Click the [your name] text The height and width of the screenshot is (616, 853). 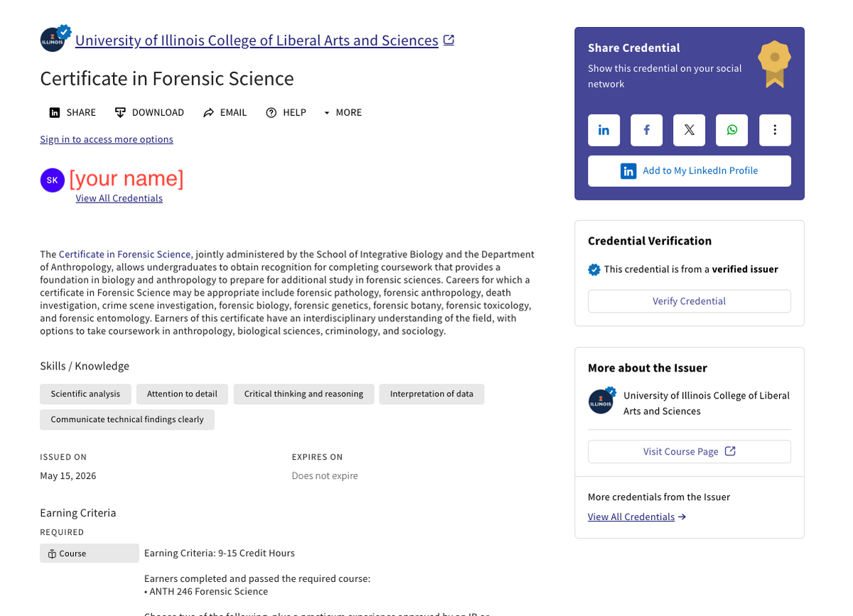pos(127,178)
